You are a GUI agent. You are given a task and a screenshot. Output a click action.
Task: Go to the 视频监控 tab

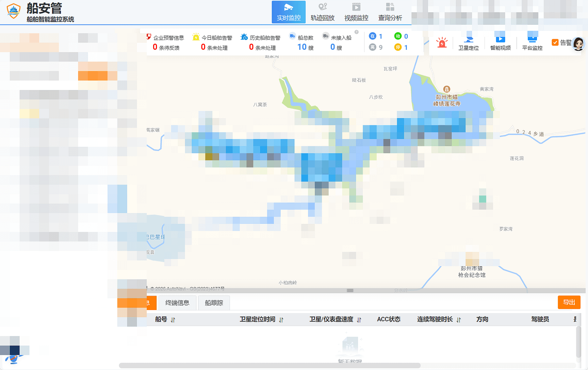tap(356, 12)
